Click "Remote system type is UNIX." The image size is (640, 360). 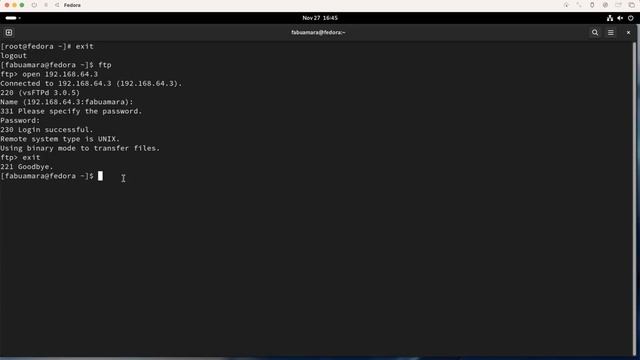[60, 139]
